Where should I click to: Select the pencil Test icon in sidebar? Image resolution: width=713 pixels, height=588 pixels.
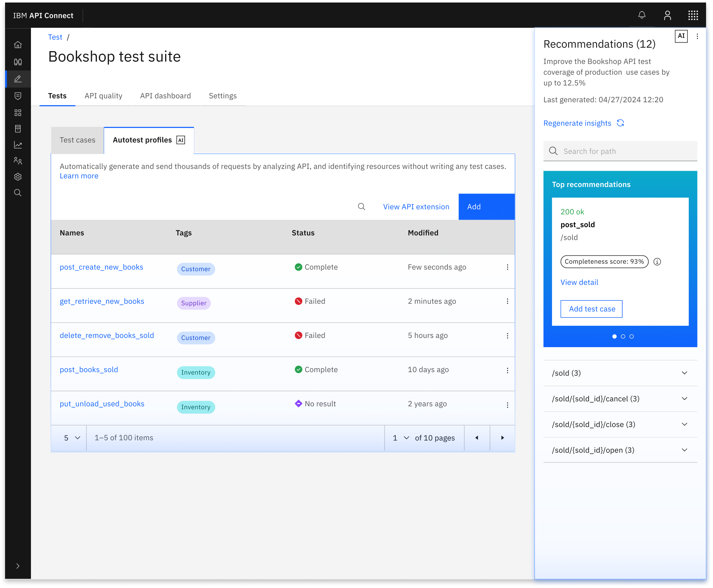click(x=18, y=79)
